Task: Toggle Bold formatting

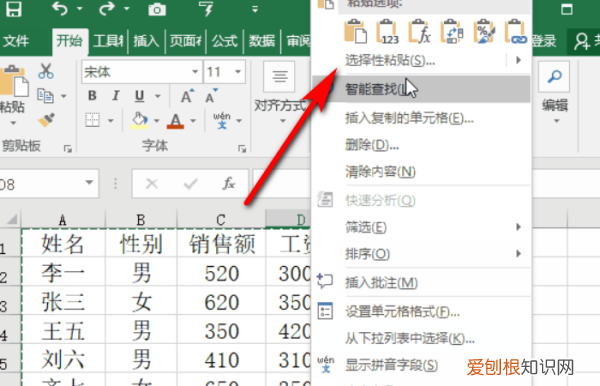Action: [92, 96]
